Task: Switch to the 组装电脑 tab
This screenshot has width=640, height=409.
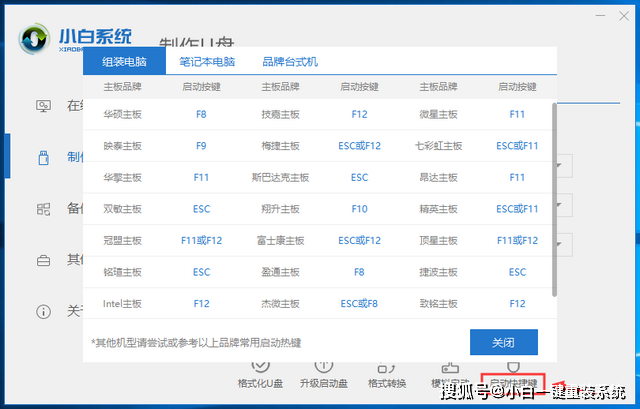Action: [124, 62]
